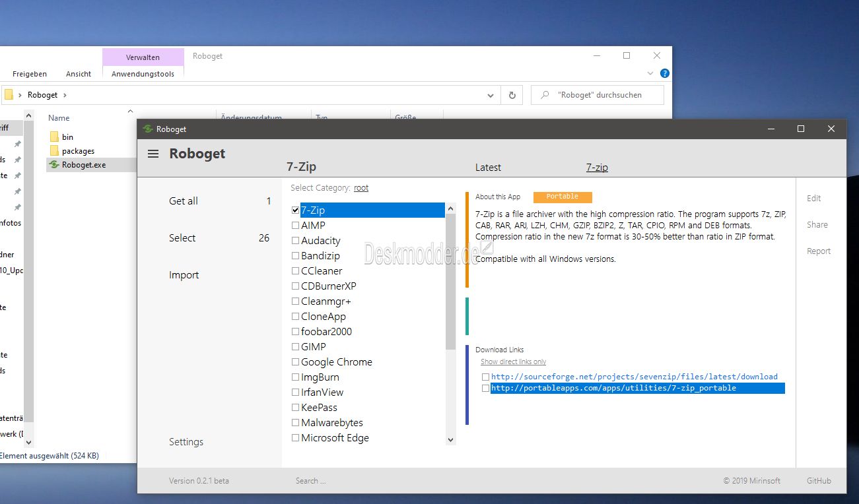The height and width of the screenshot is (504, 859).
Task: Check the KeePass checkbox
Action: tap(295, 408)
